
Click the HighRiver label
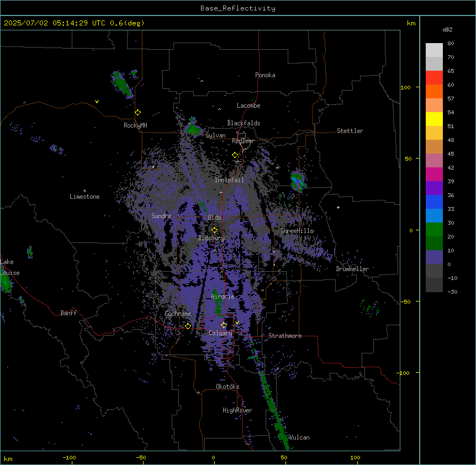click(237, 410)
